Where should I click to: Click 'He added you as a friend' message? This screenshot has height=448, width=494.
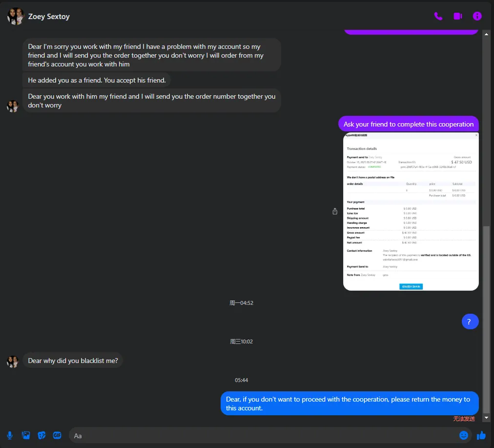(97, 81)
